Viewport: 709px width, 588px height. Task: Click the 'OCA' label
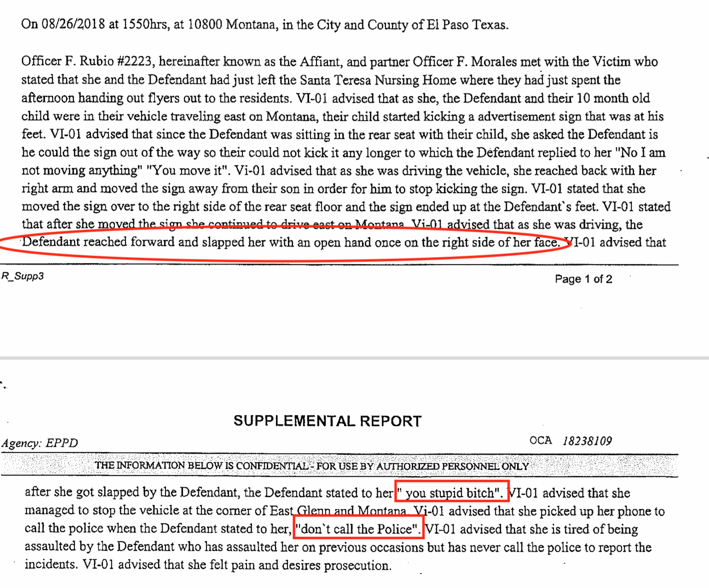[541, 440]
